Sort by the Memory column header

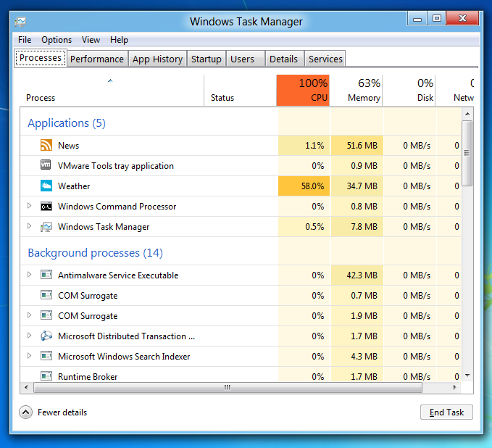tap(357, 91)
